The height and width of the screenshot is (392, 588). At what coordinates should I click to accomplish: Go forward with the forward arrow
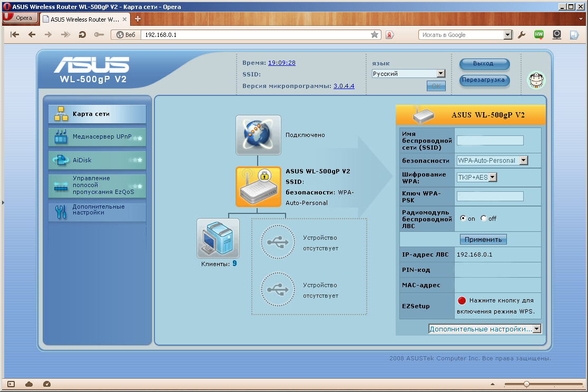click(x=48, y=35)
